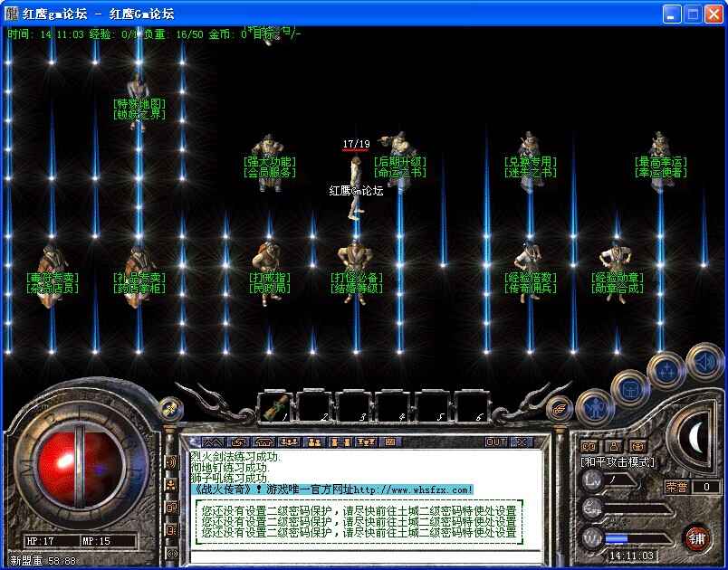Image resolution: width=728 pixels, height=570 pixels.
Task: Talk to the 强大功能 会员服务 NPC
Action: tap(269, 162)
